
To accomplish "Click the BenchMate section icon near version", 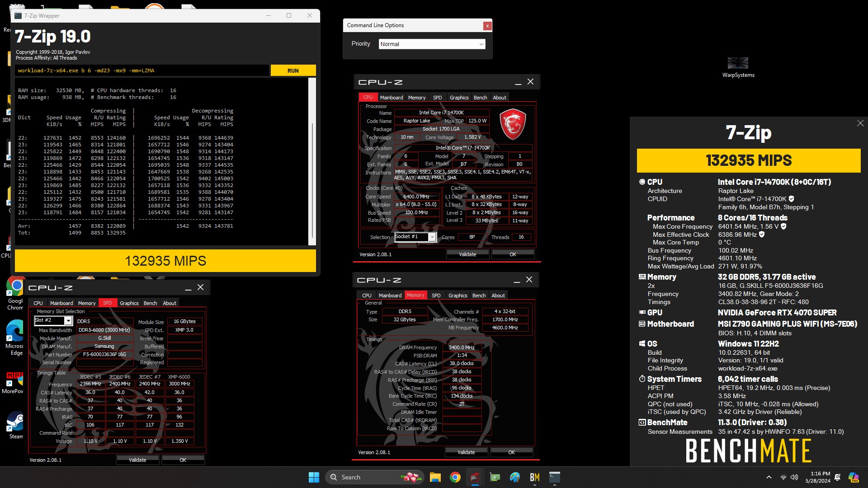I will click(x=642, y=422).
